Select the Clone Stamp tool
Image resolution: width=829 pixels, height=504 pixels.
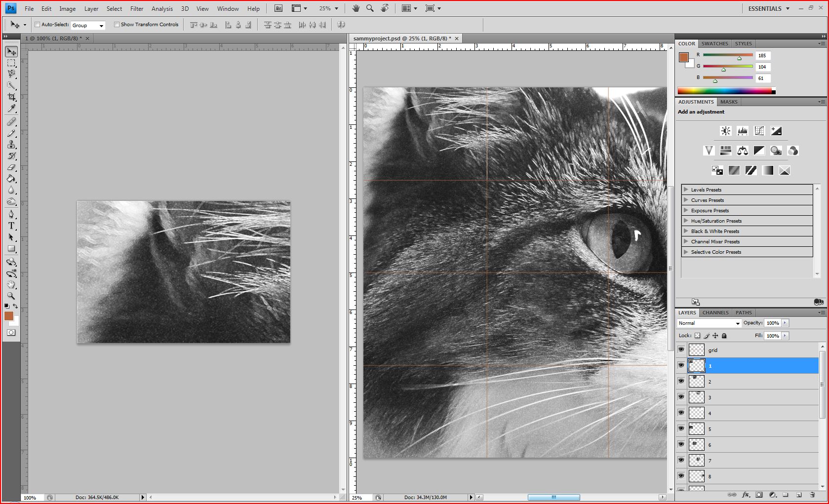pos(11,145)
